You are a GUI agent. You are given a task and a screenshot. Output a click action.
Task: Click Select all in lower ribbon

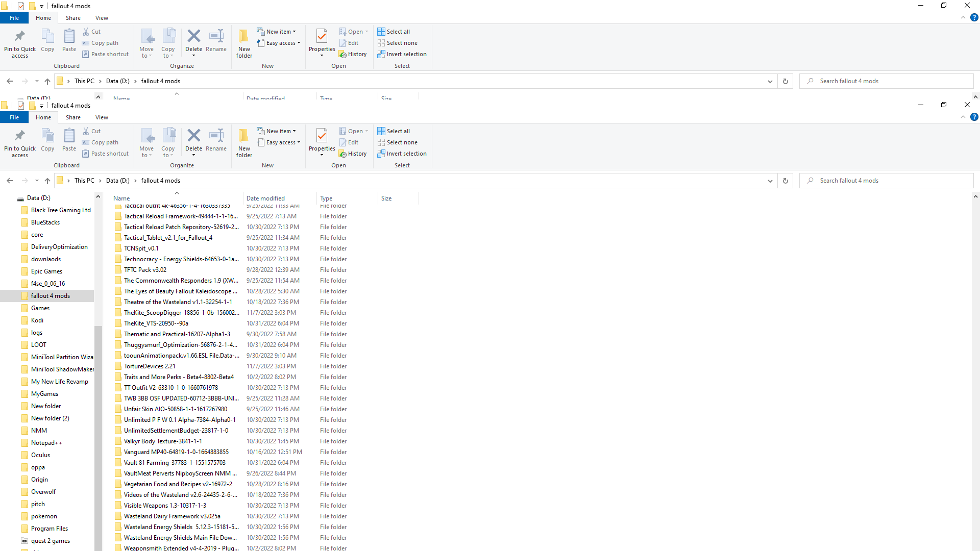pyautogui.click(x=394, y=131)
